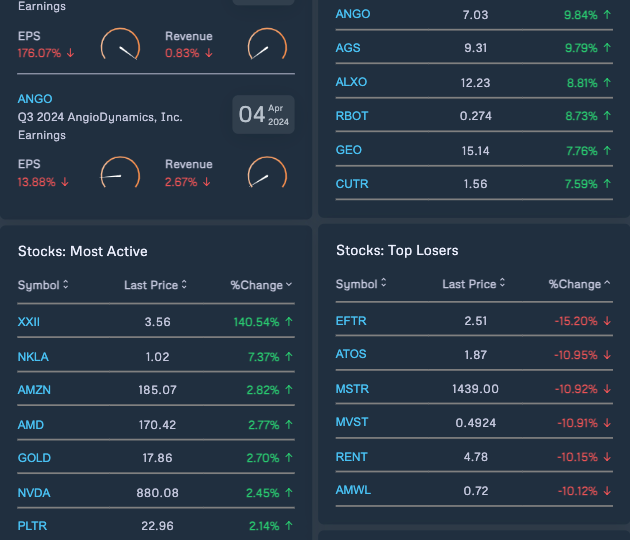This screenshot has height=540, width=630.
Task: Open the AMD stock link
Action: point(31,425)
